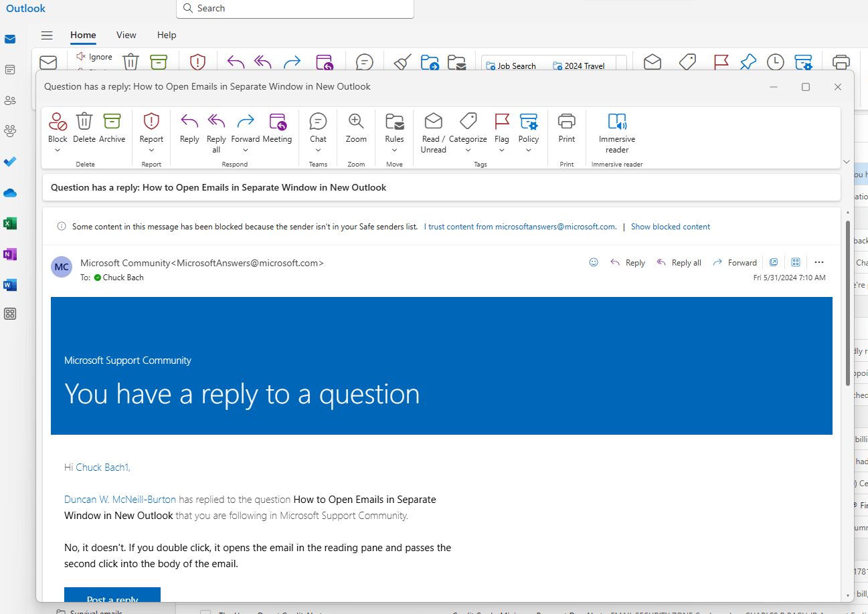Click trust content from microsoftanswers link
868x614 pixels.
pyautogui.click(x=520, y=227)
